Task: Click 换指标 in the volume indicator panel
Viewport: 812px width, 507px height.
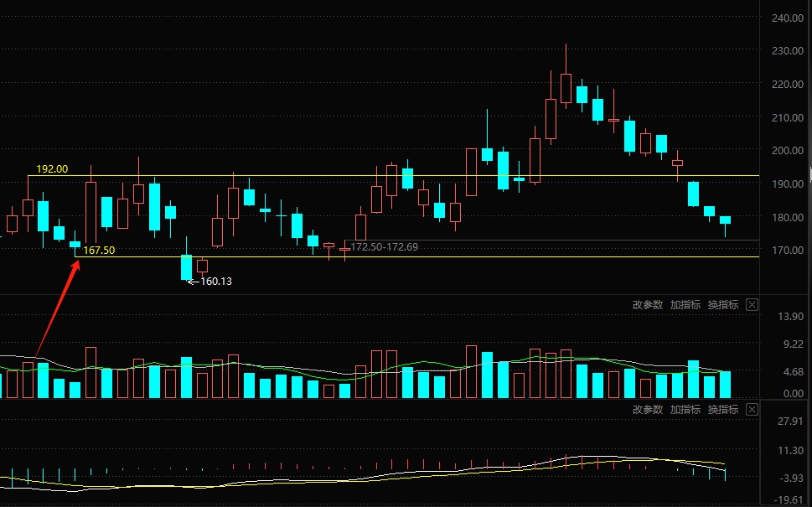Action: click(x=723, y=304)
